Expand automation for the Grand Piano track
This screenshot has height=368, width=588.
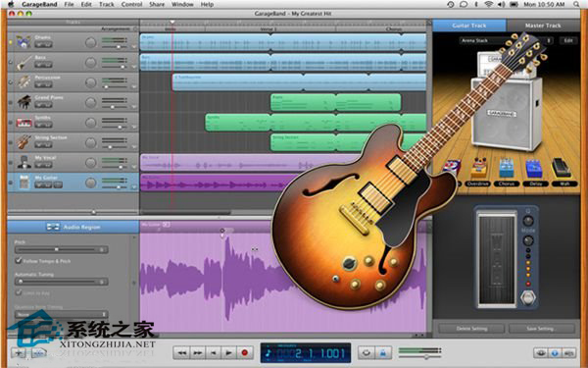pyautogui.click(x=134, y=107)
